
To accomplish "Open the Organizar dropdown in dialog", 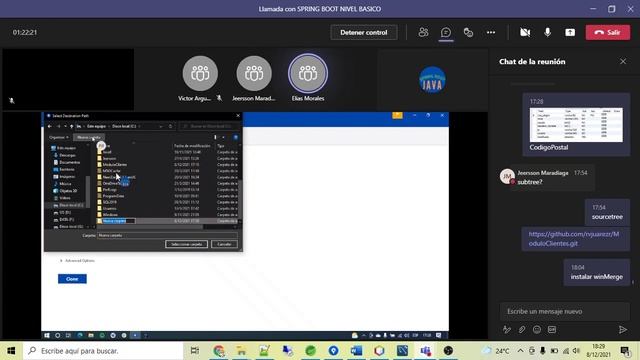I will [x=59, y=138].
